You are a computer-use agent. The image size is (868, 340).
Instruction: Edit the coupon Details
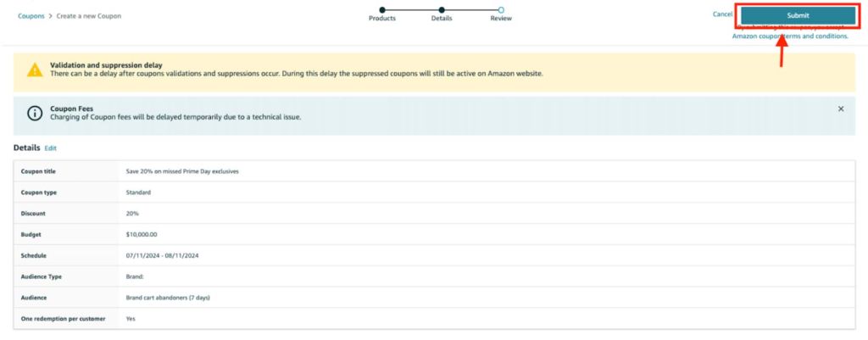[x=50, y=148]
